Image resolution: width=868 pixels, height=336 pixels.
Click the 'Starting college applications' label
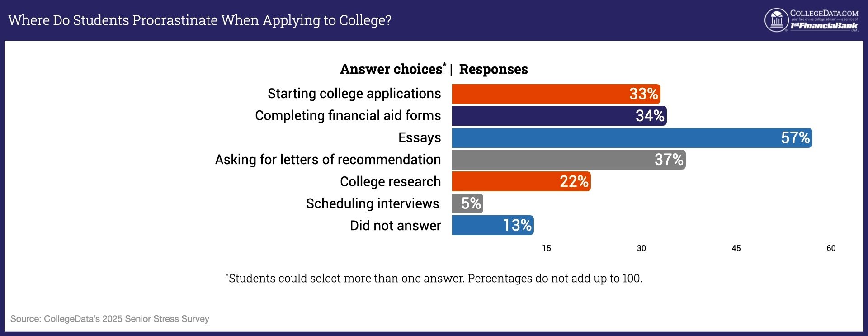coord(354,94)
